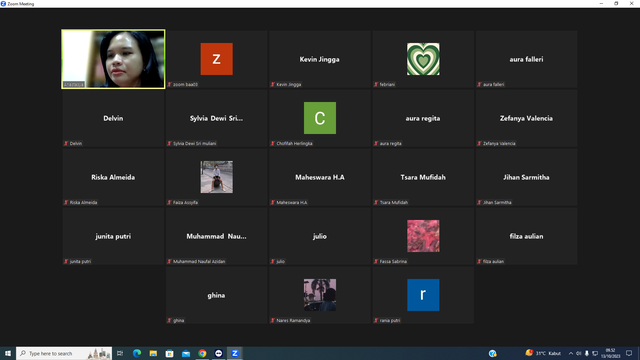Click muted mic icon by Maheswara H.A label

click(x=272, y=202)
